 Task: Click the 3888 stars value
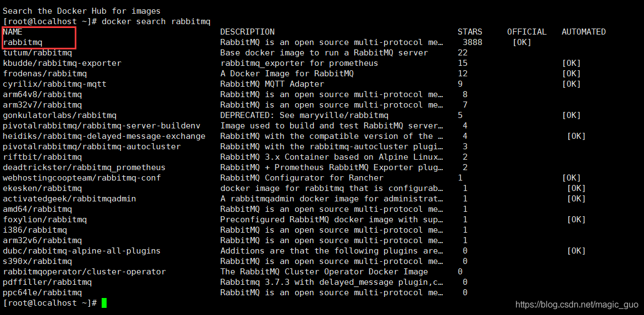pyautogui.click(x=473, y=42)
